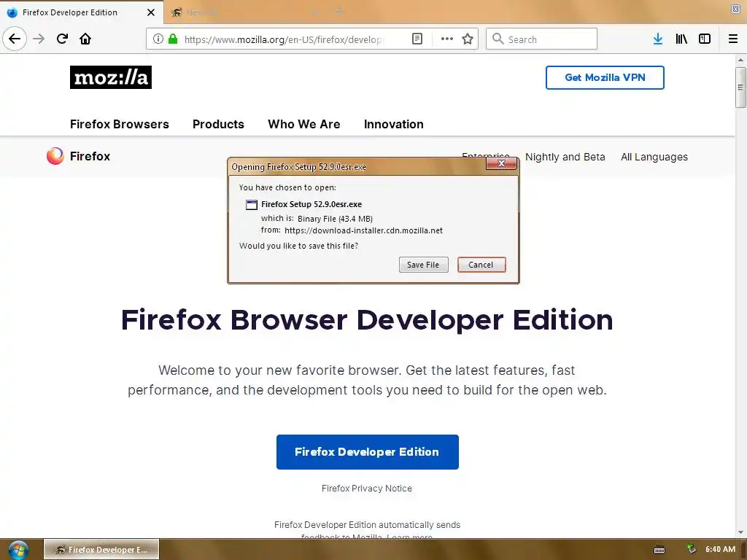Click the page vertical scrollbar thumb
This screenshot has width=747, height=560.
coord(740,87)
